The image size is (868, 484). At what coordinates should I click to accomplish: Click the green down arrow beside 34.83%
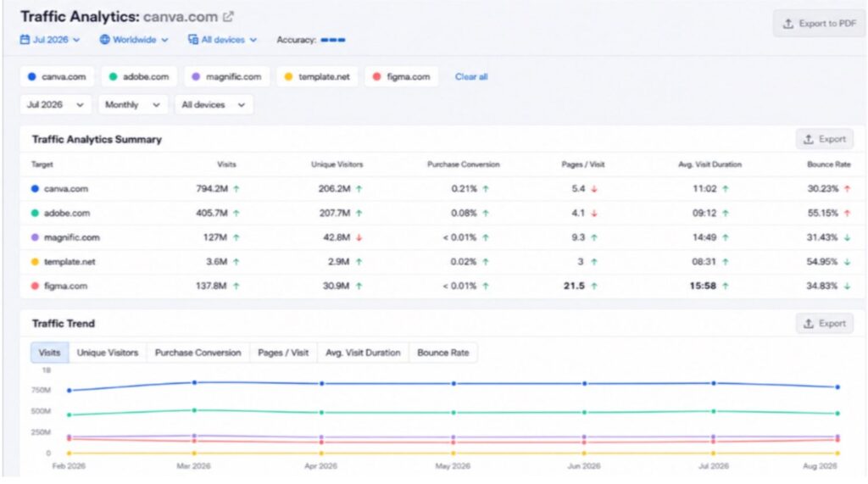pyautogui.click(x=847, y=287)
